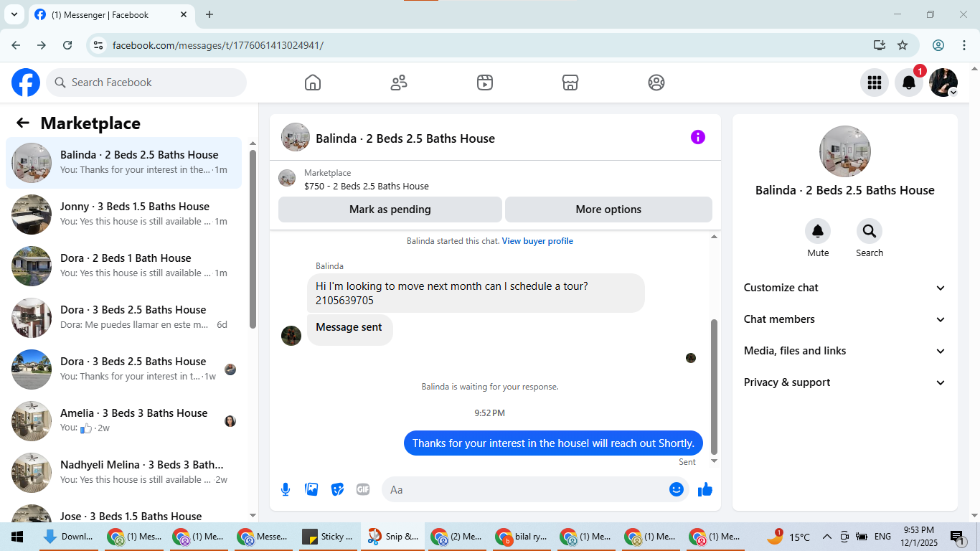Search in conversation using magnifier icon
The width and height of the screenshot is (980, 551).
point(870,231)
